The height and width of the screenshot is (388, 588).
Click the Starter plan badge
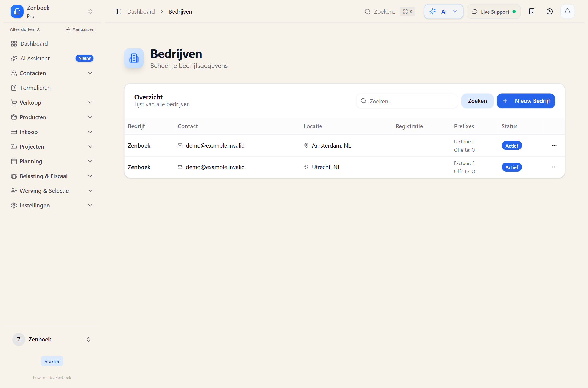point(52,361)
